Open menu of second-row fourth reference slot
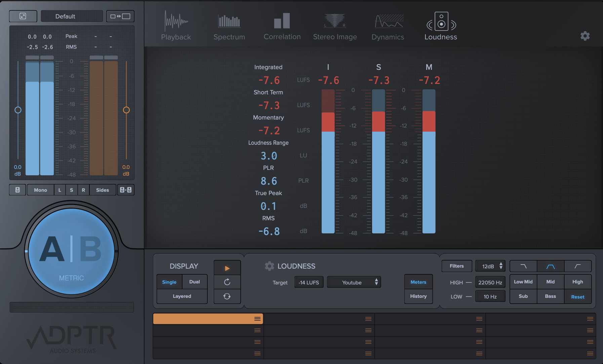The image size is (603, 364). [x=590, y=330]
